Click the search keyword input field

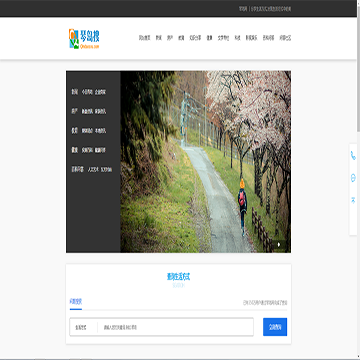tap(175, 327)
